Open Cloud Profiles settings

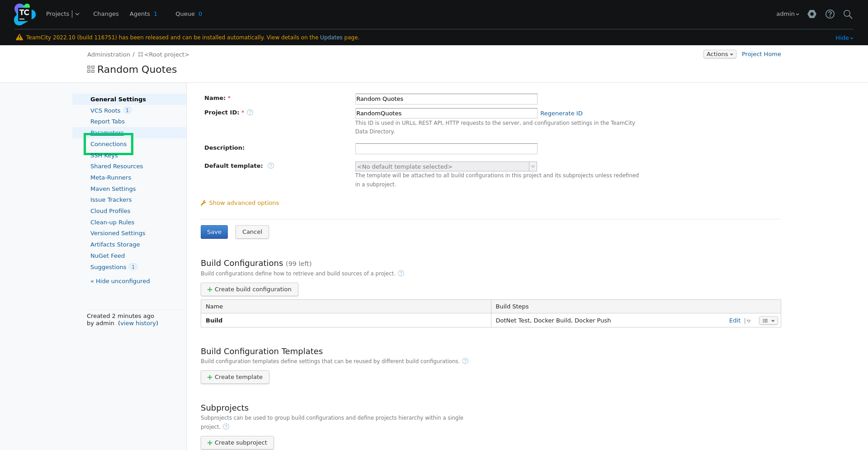pyautogui.click(x=110, y=211)
